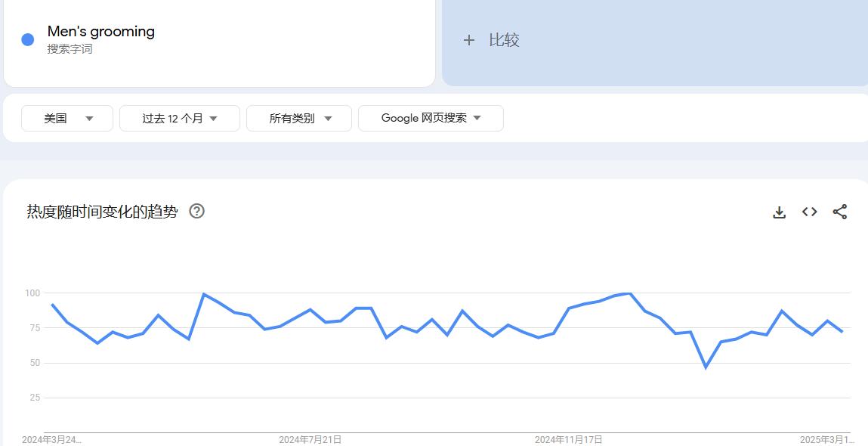Screen dimensions: 868x446
Task: Click the 2024年3月24 date axis label
Action: (51, 440)
